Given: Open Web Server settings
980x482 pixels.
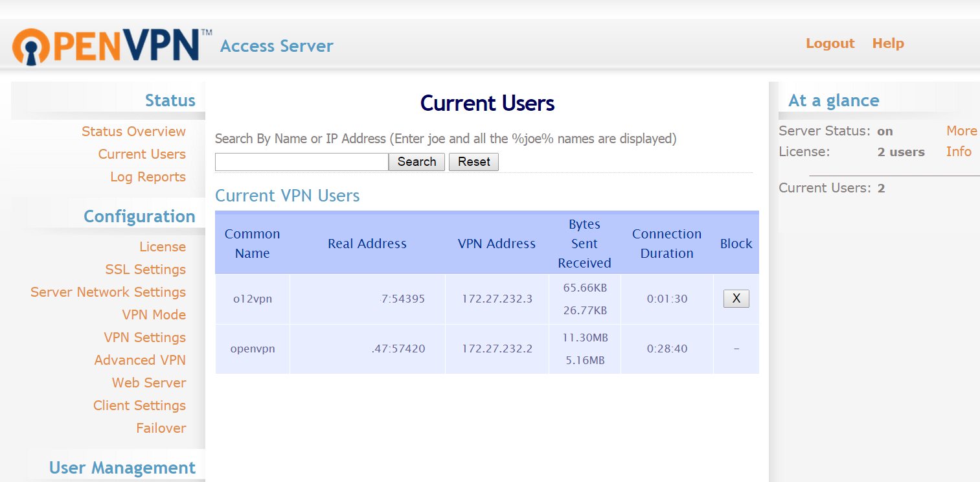Looking at the screenshot, I should point(149,383).
